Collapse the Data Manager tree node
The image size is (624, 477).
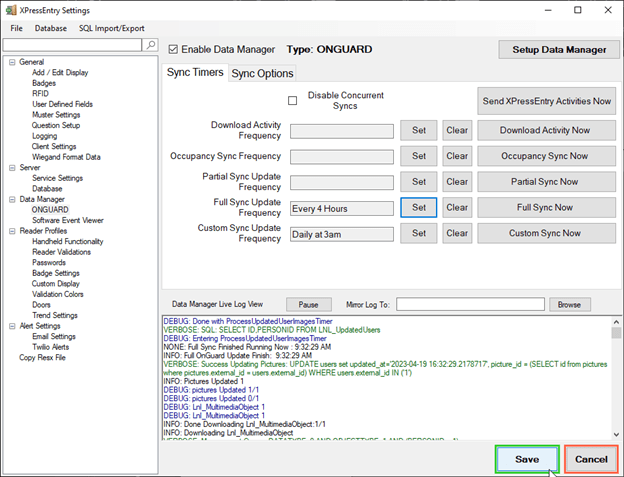[x=11, y=199]
